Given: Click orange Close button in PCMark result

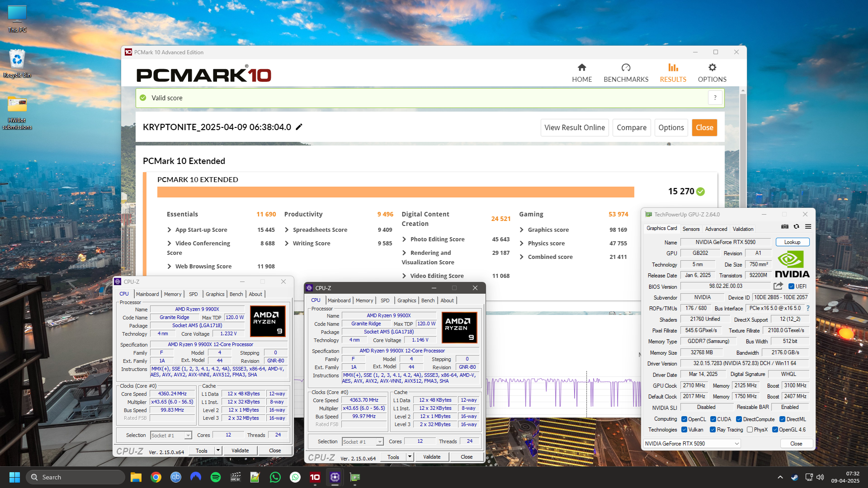Looking at the screenshot, I should pos(704,127).
